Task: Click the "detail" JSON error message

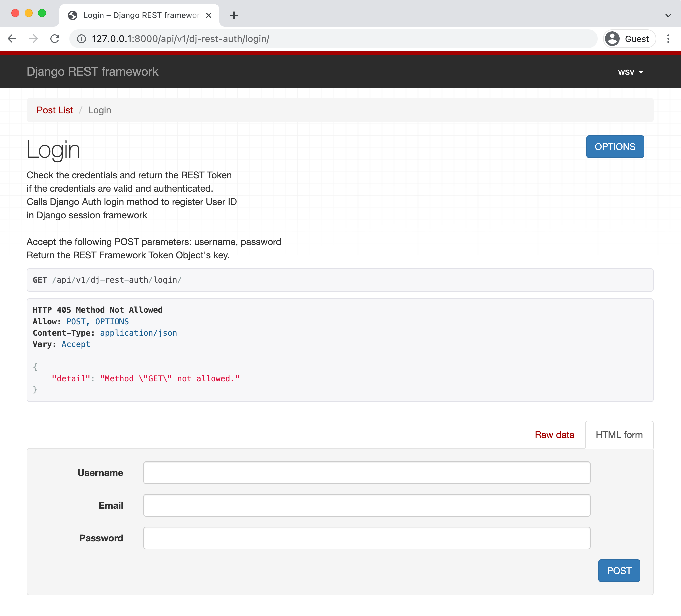Action: [x=146, y=379]
